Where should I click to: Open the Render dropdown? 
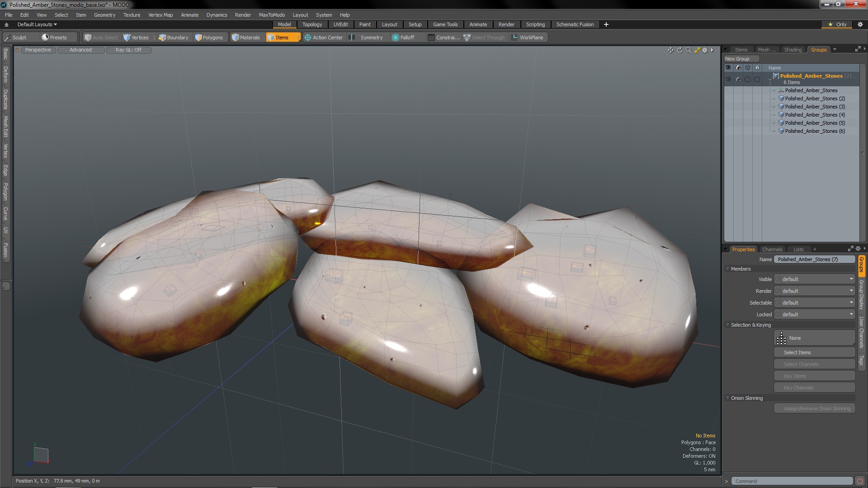coord(817,291)
